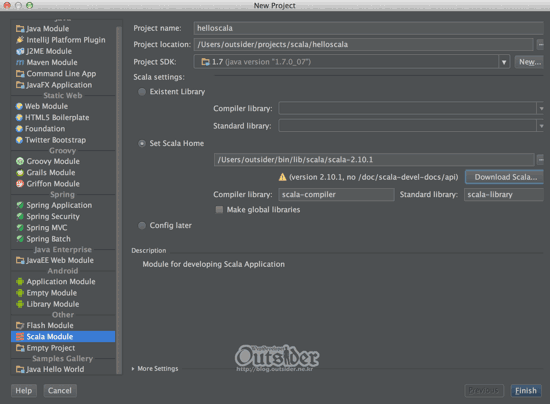
Task: Click the scala-library standard library field
Action: pos(504,195)
